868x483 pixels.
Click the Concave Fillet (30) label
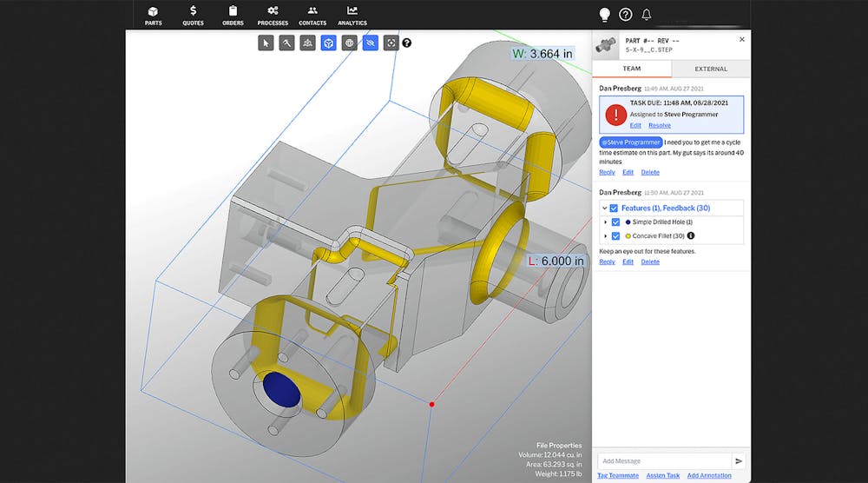[x=658, y=236]
